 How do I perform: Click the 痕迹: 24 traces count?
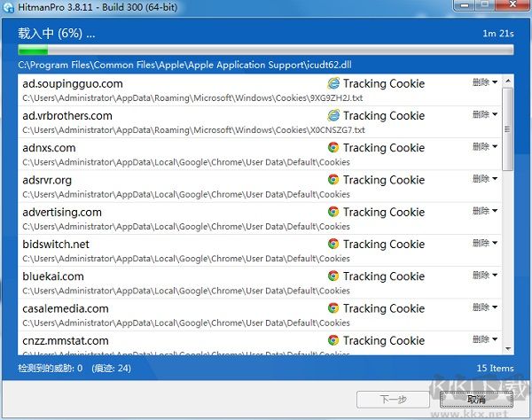tap(112, 368)
